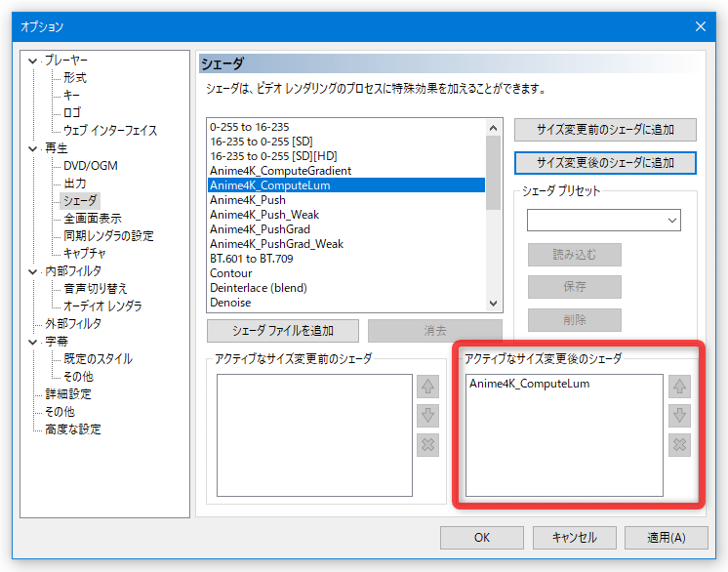Open 高度な設定 settings page

pyautogui.click(x=73, y=429)
